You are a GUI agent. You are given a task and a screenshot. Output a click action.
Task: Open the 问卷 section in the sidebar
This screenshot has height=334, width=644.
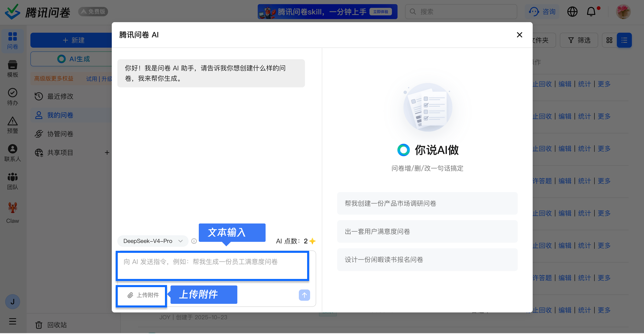(x=12, y=41)
